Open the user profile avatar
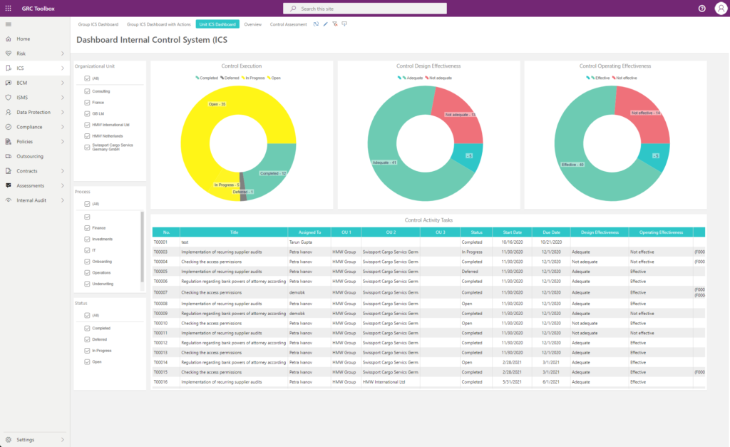This screenshot has height=447, width=730. [721, 8]
